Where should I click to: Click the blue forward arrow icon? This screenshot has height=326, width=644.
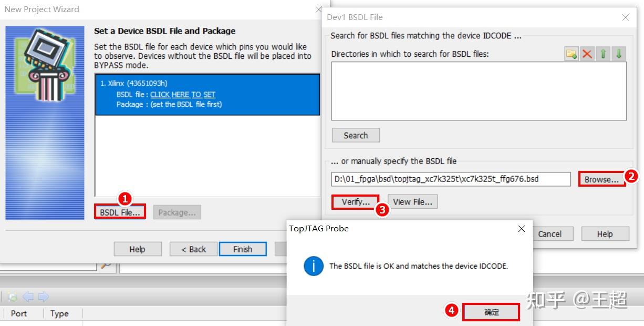point(43,297)
